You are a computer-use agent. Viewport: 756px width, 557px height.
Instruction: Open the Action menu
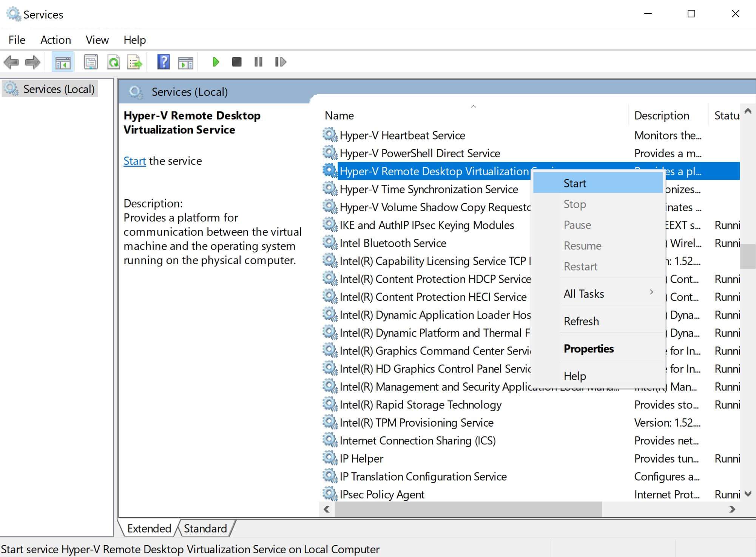coord(55,40)
